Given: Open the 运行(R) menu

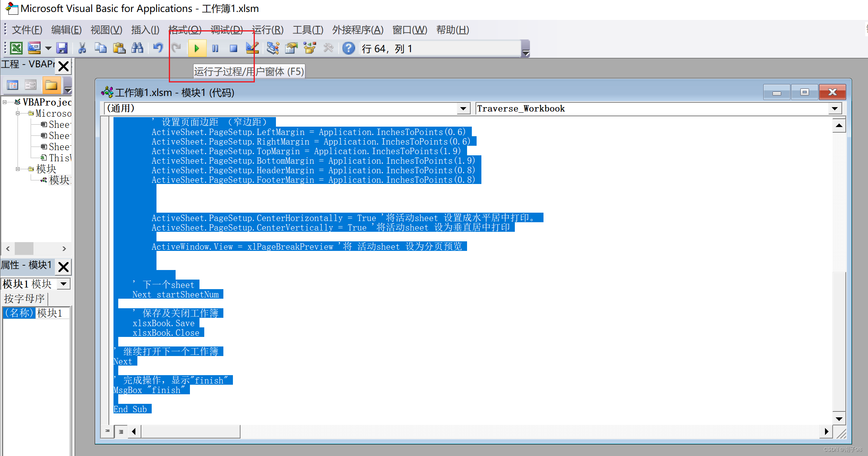Looking at the screenshot, I should pos(268,30).
